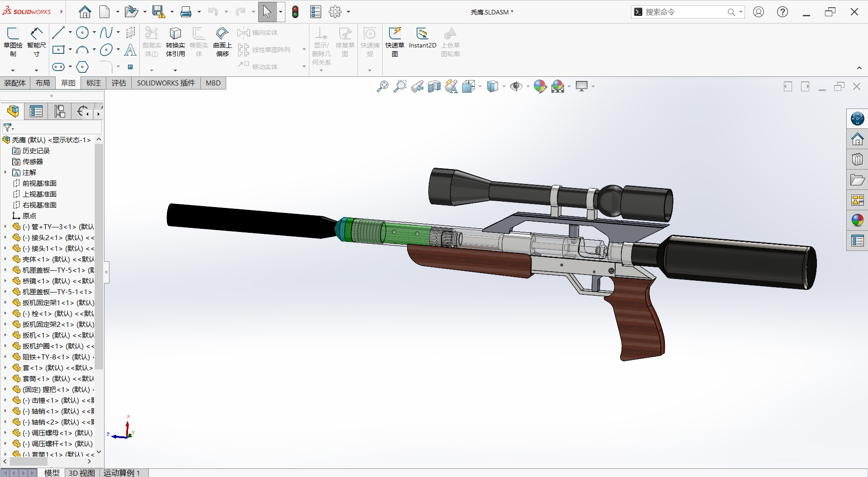Select the Corner Rectangle tool
The image size is (868, 477).
[x=58, y=50]
